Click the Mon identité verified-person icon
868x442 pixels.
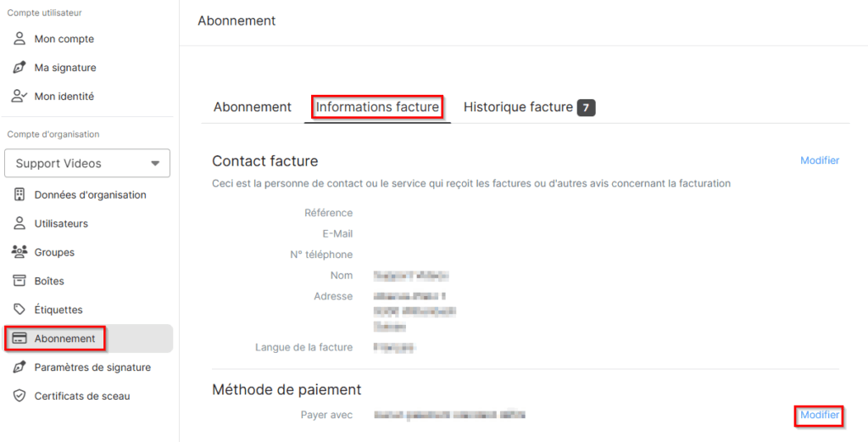coord(19,97)
